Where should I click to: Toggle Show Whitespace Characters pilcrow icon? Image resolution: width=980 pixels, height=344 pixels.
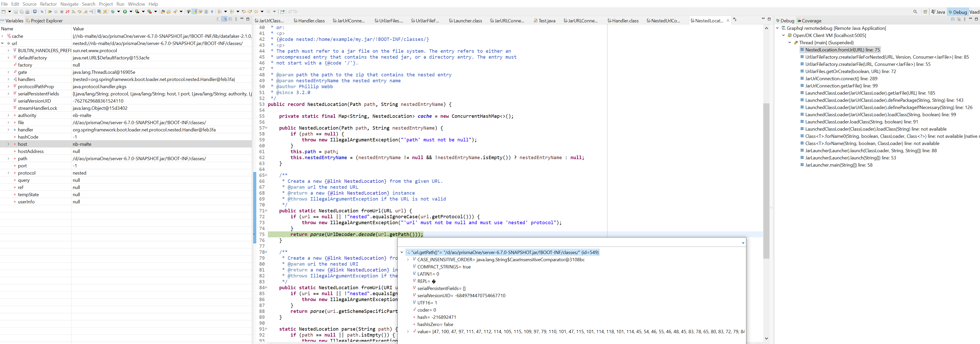pyautogui.click(x=212, y=12)
